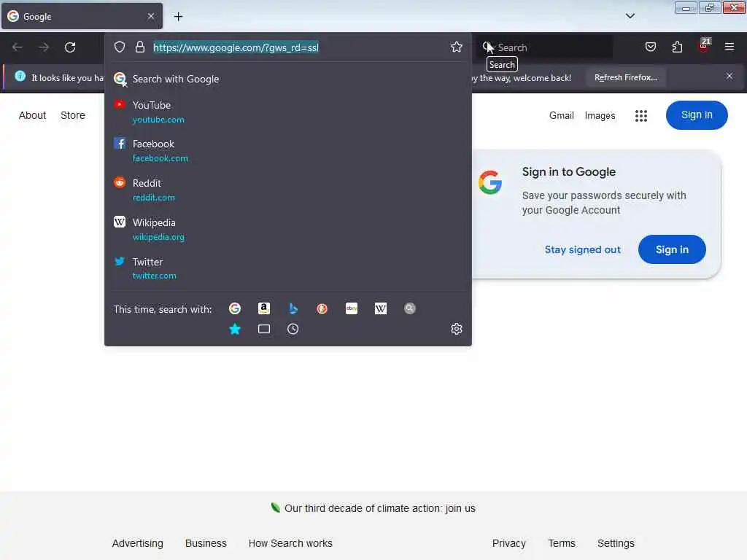Screen dimensions: 747x560
Task: Choose Wikipedia from the top sites list
Action: 287,230
